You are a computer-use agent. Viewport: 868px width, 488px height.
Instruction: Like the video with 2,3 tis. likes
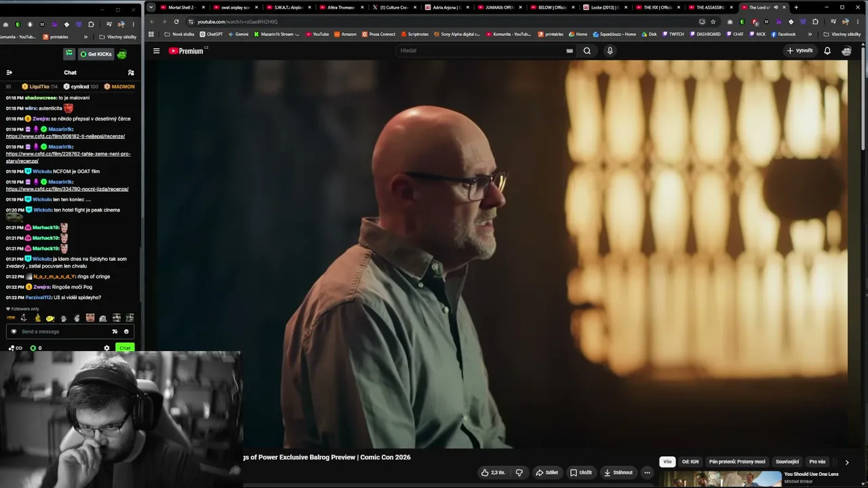click(x=493, y=472)
